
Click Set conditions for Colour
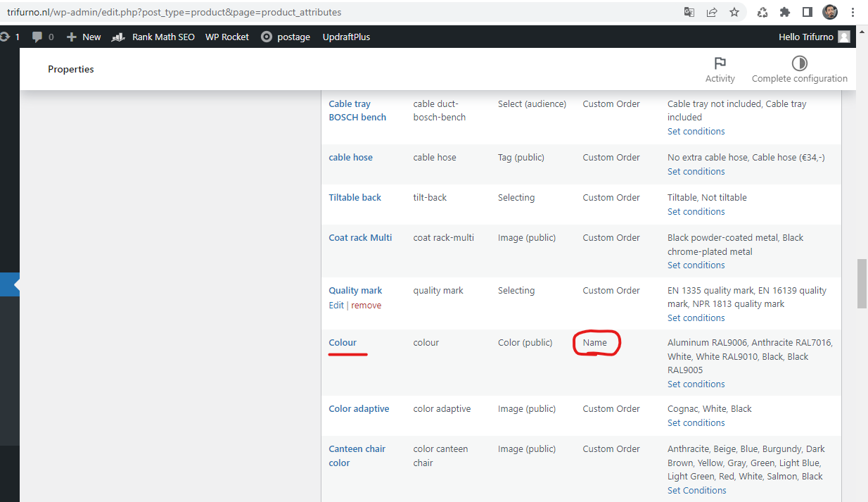pos(696,384)
